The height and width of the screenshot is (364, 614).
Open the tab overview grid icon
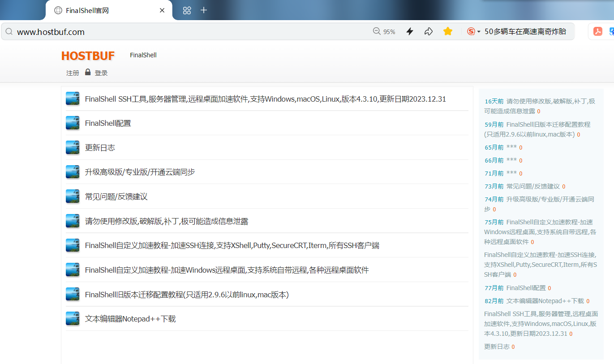[x=187, y=10]
